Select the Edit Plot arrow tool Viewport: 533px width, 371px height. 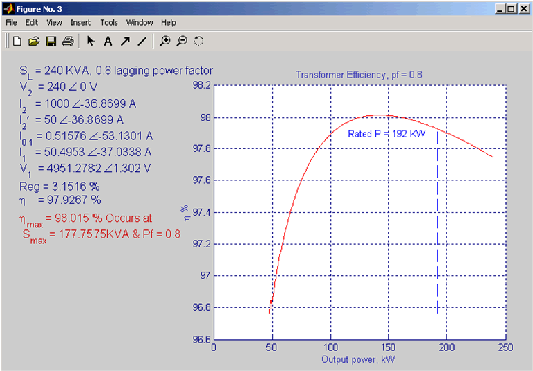[90, 41]
